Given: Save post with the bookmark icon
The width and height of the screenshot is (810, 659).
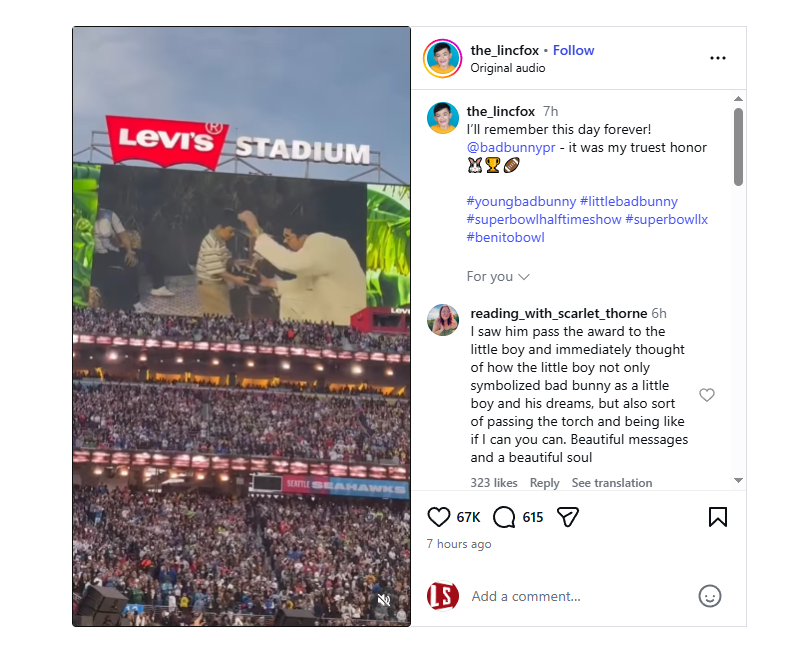Looking at the screenshot, I should point(717,516).
